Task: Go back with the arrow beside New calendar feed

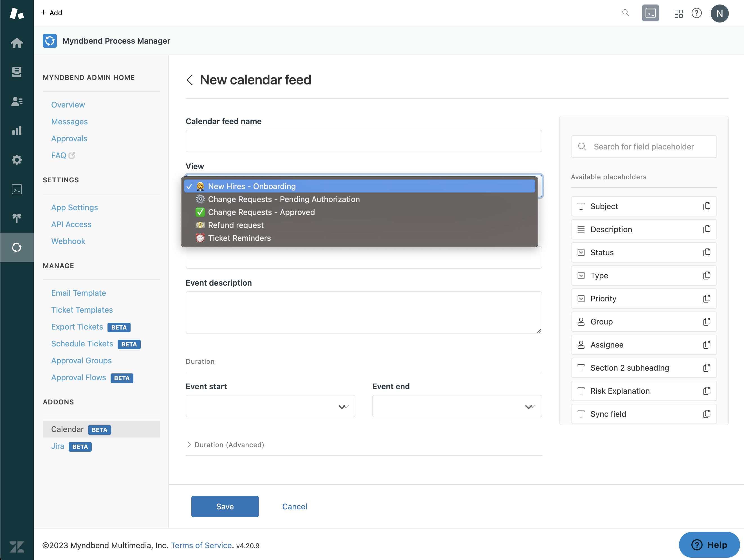Action: pos(190,80)
